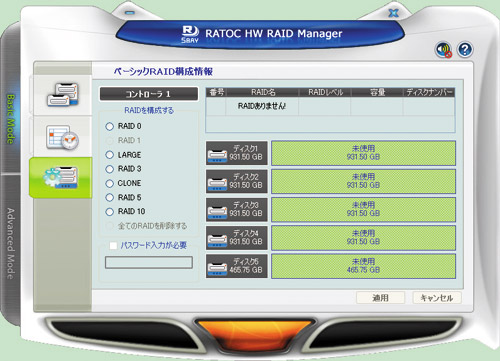500x361 pixels.
Task: Open the schedule log sidebar icon
Action: click(62, 137)
